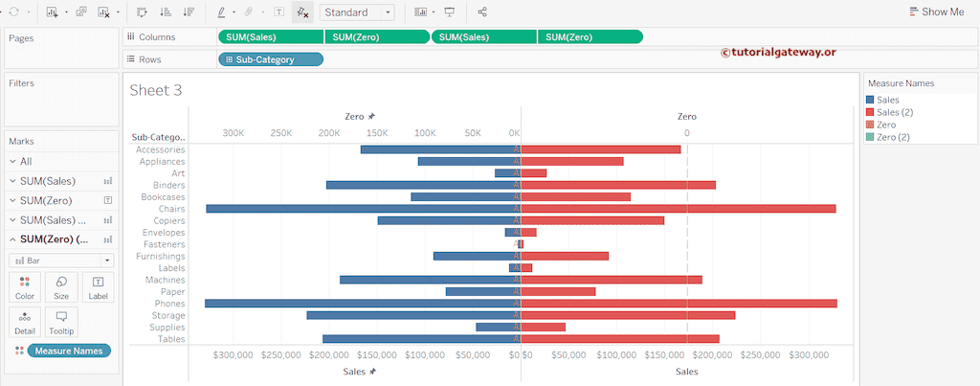
Task: Toggle the Fix Axes pin button
Action: pos(302,12)
